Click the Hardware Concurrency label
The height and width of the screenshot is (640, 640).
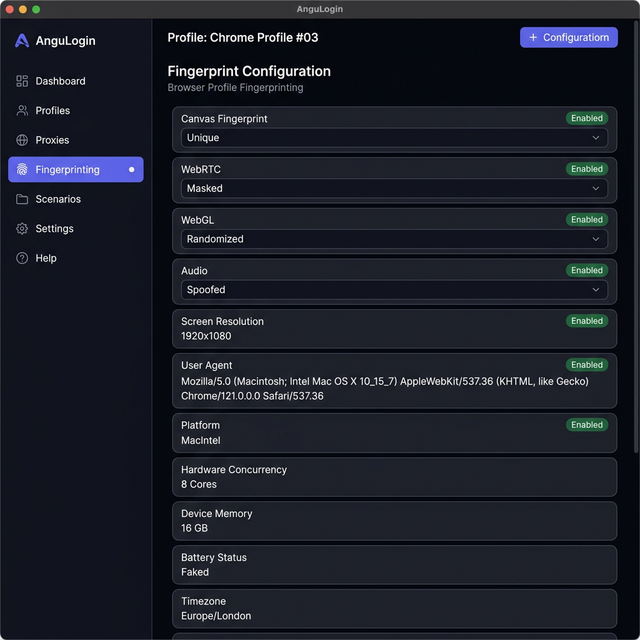[x=234, y=470]
